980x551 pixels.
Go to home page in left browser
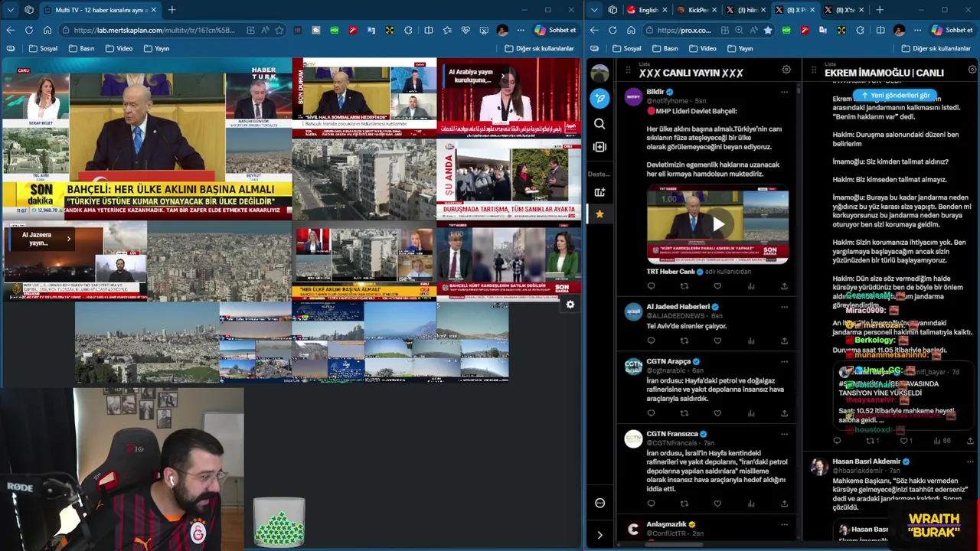[x=47, y=30]
